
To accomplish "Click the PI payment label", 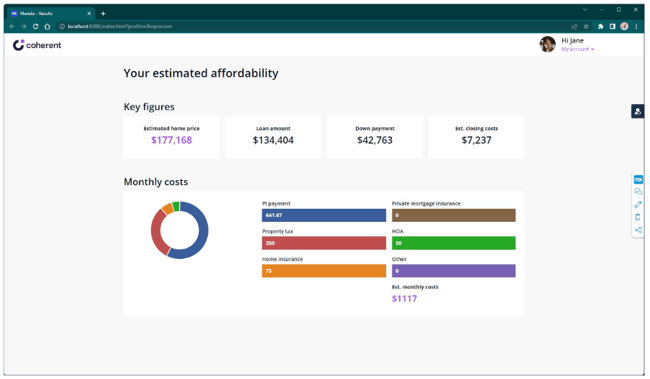I will (276, 204).
